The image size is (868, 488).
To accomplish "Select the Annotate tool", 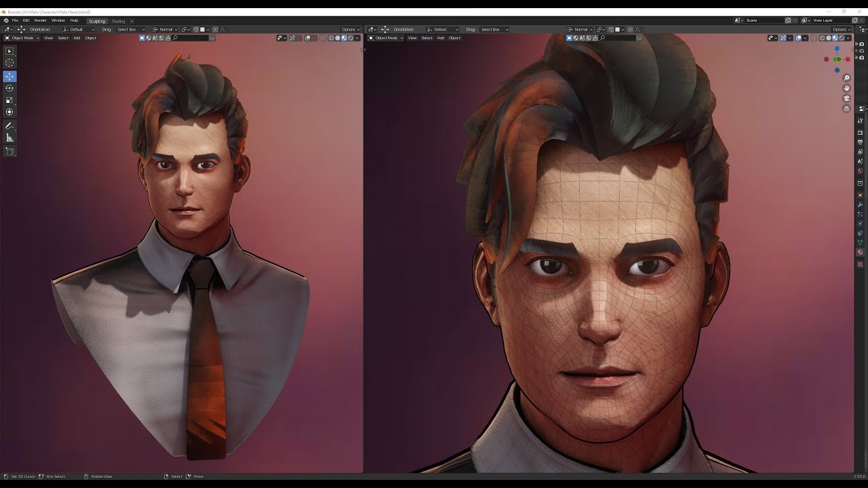I will pyautogui.click(x=9, y=126).
